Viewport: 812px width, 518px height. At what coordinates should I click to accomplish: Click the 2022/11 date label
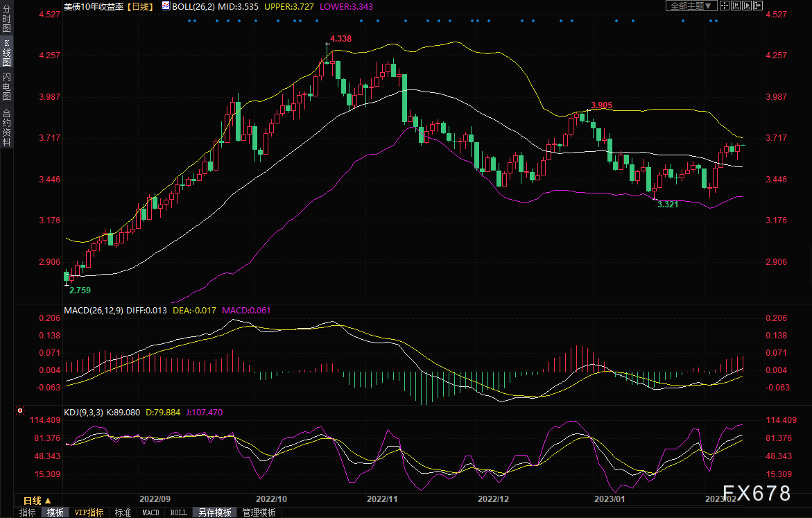pyautogui.click(x=382, y=499)
